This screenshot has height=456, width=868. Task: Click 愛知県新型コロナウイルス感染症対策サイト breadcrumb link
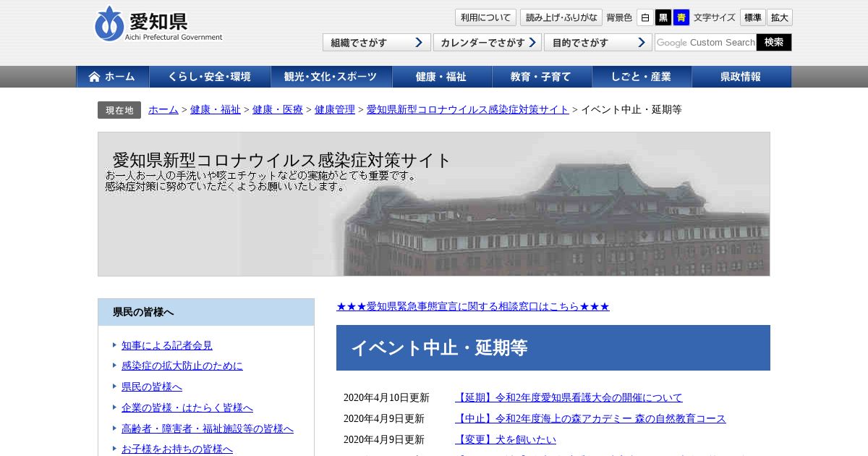(468, 110)
